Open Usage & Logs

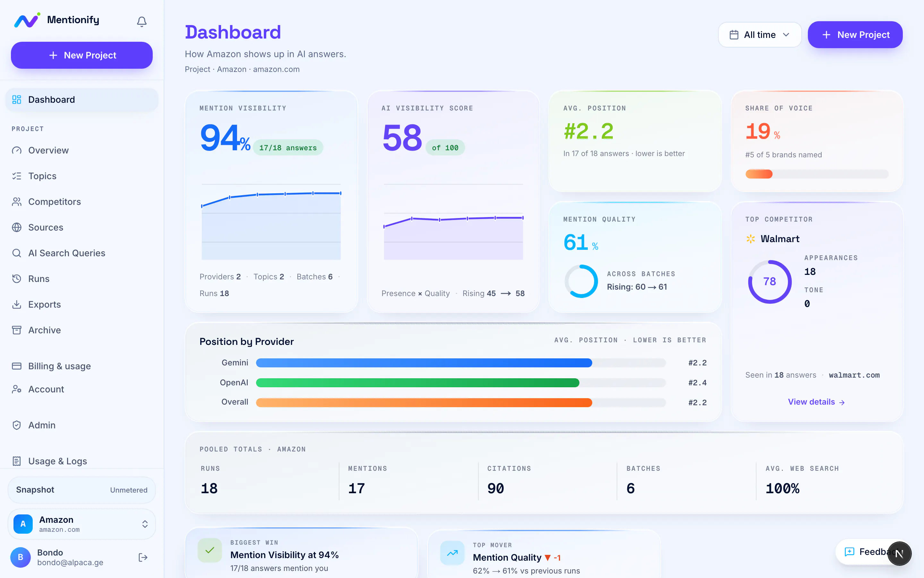[x=82, y=461]
